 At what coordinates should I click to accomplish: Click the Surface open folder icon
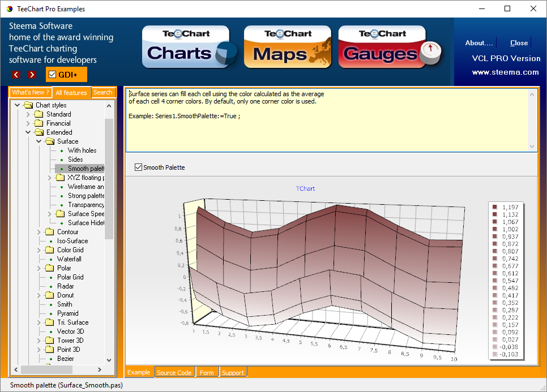[49, 141]
